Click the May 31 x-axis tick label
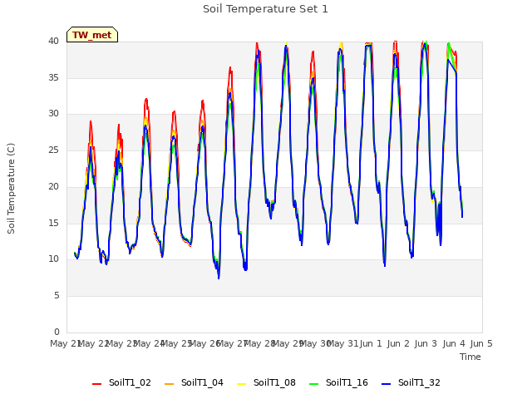Screen dimensions: 532x399 tap(343, 343)
